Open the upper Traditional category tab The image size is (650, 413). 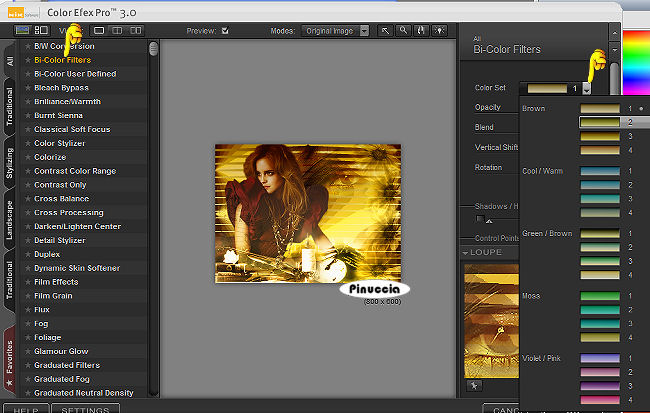[x=10, y=106]
